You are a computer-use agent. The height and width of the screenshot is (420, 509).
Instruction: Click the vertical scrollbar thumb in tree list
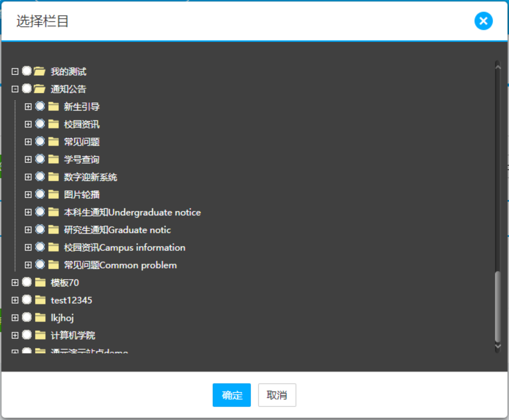(498, 307)
